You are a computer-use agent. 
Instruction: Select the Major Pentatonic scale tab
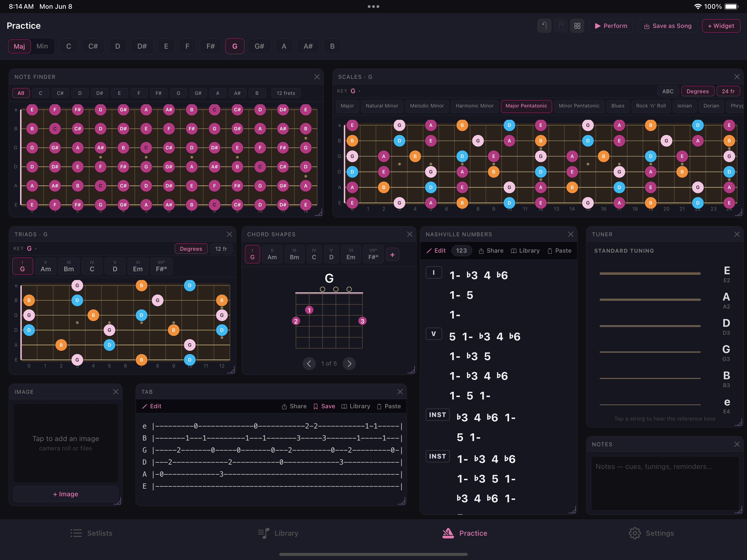click(526, 106)
